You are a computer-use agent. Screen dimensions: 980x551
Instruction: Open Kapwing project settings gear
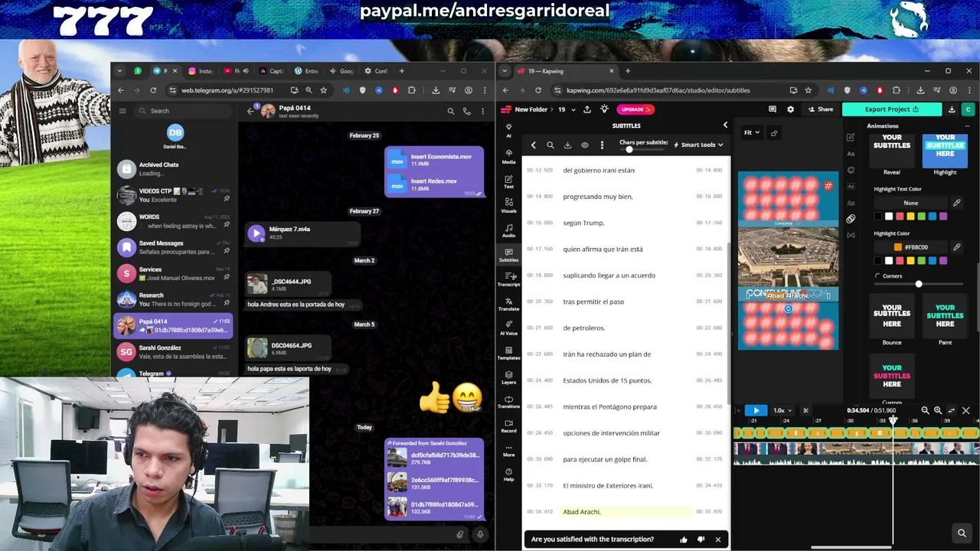[790, 109]
